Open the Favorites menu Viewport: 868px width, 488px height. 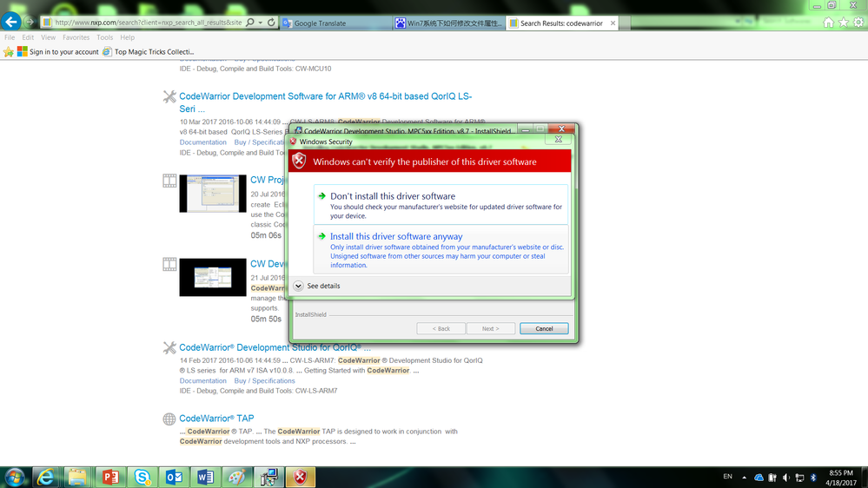(x=76, y=37)
